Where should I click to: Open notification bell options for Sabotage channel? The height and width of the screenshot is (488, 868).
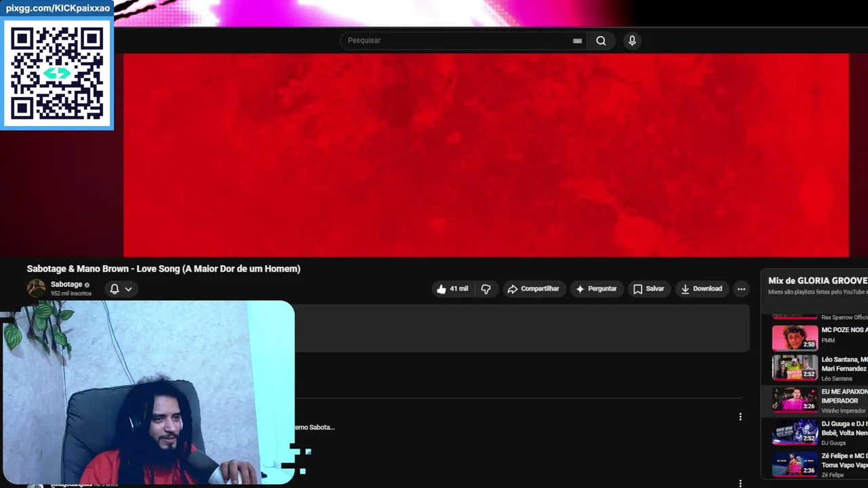[x=121, y=289]
